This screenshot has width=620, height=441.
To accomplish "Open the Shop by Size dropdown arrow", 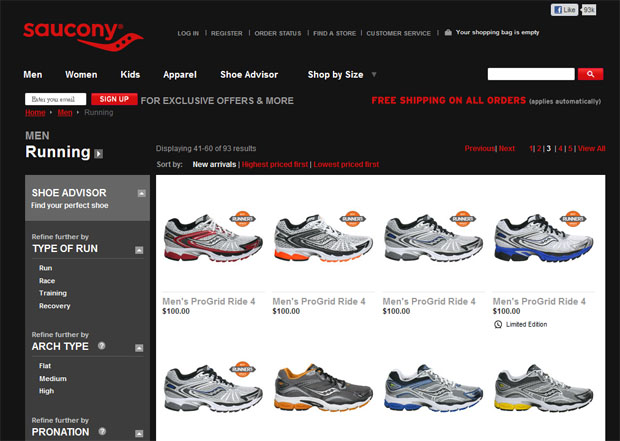I will [374, 74].
